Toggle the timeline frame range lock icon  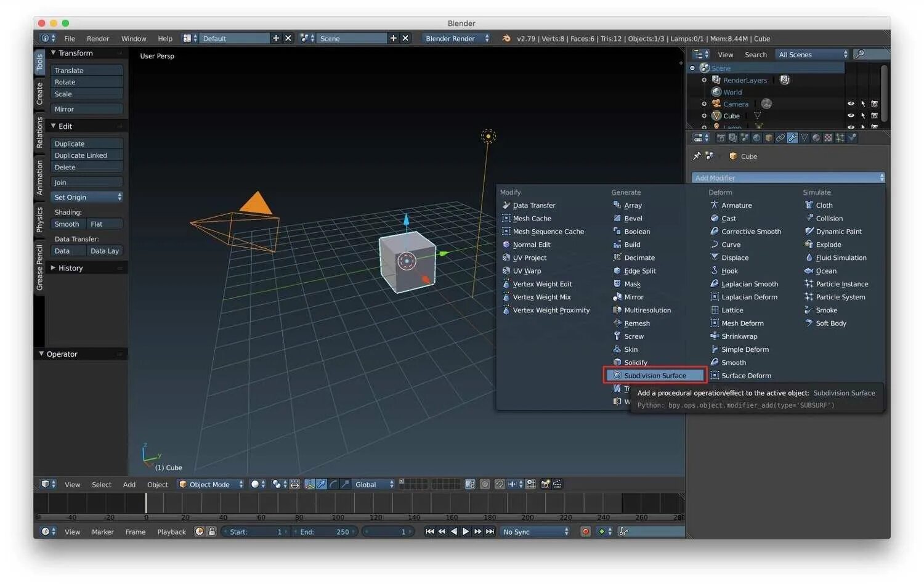point(211,532)
